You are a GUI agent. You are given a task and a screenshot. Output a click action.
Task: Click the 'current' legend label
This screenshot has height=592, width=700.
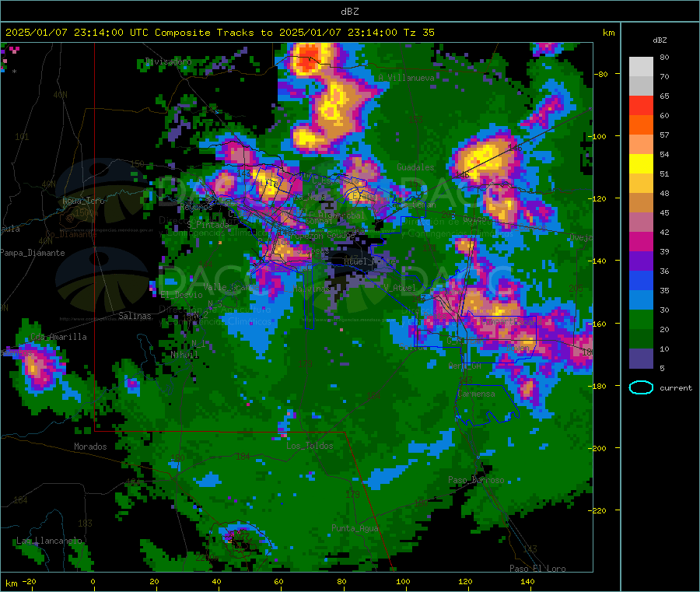point(676,388)
